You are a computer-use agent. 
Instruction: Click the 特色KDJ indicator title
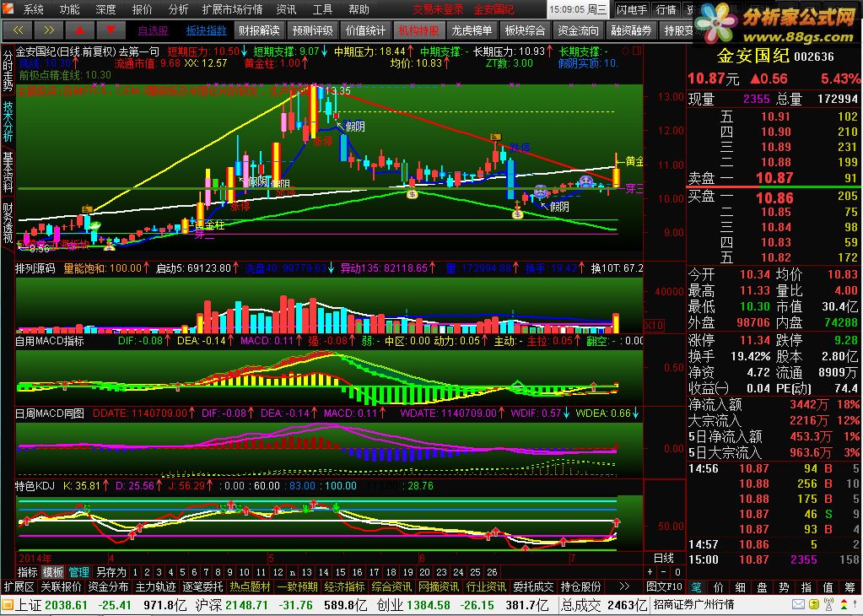[35, 486]
